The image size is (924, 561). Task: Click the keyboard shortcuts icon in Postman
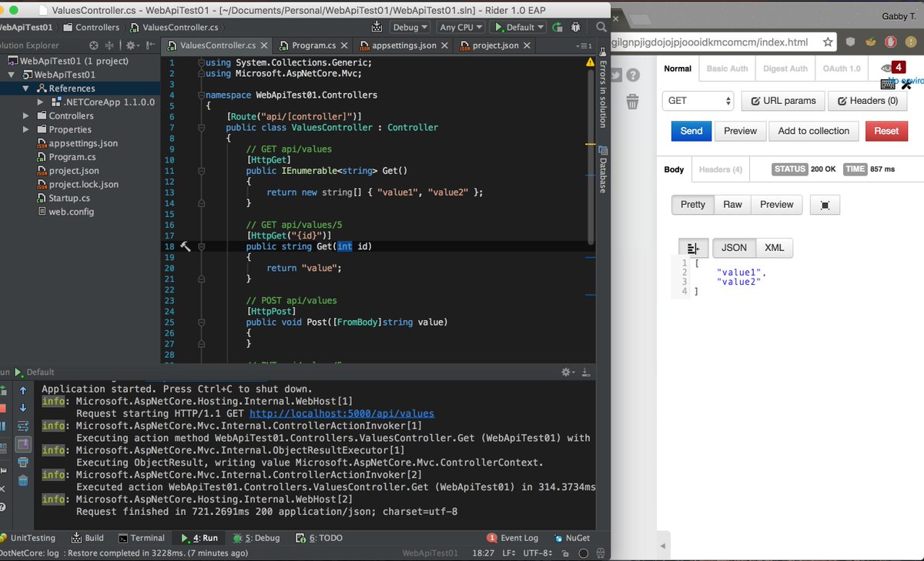click(888, 84)
